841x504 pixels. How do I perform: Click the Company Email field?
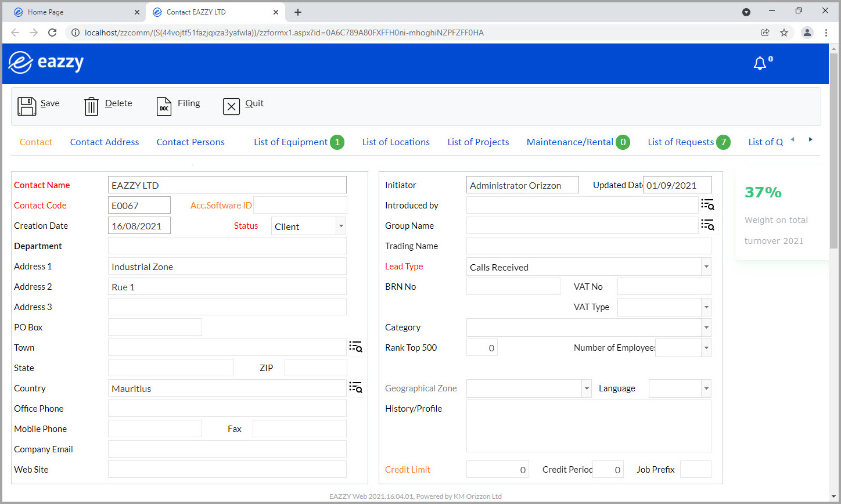tap(227, 449)
